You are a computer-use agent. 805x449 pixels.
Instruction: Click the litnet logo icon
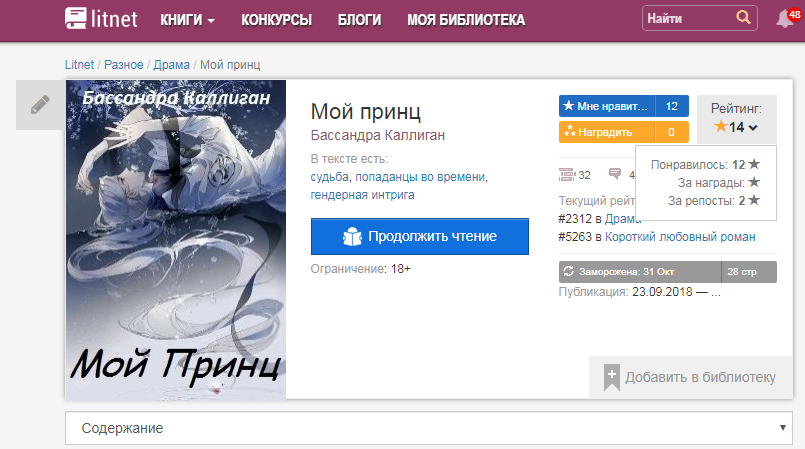pos(75,18)
